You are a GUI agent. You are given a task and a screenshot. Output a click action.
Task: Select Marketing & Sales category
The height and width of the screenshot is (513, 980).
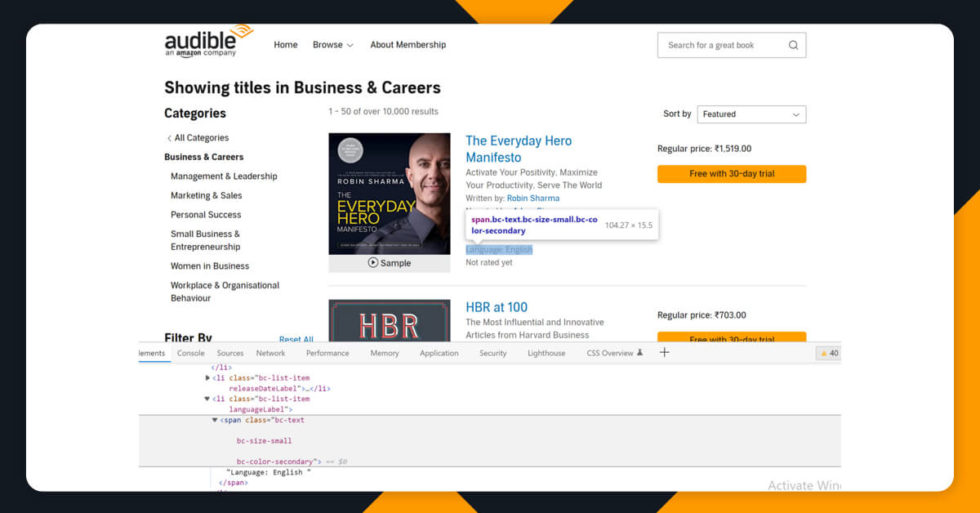click(206, 196)
